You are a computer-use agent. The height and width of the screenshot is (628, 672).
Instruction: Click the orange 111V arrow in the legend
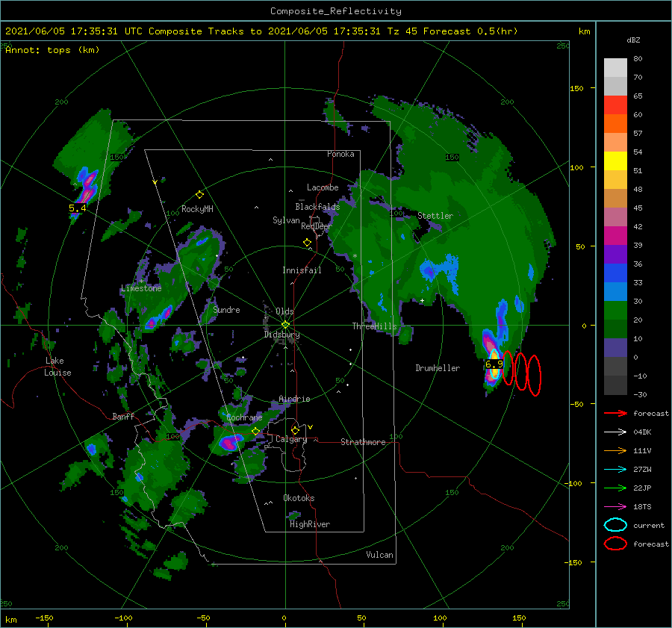615,450
